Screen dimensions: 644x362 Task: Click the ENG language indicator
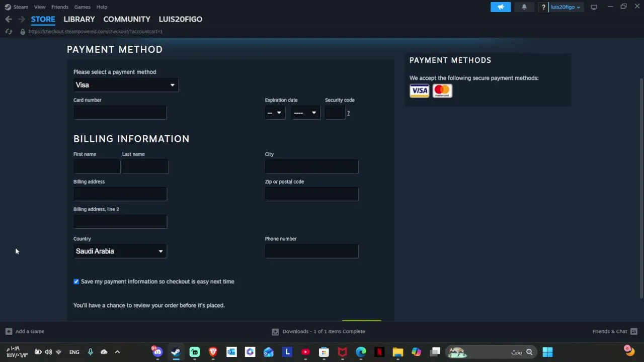click(74, 352)
